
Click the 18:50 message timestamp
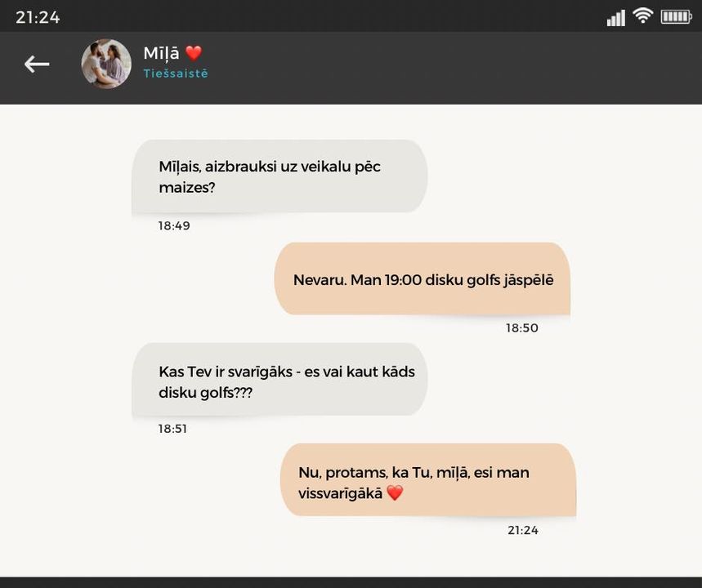tap(522, 328)
